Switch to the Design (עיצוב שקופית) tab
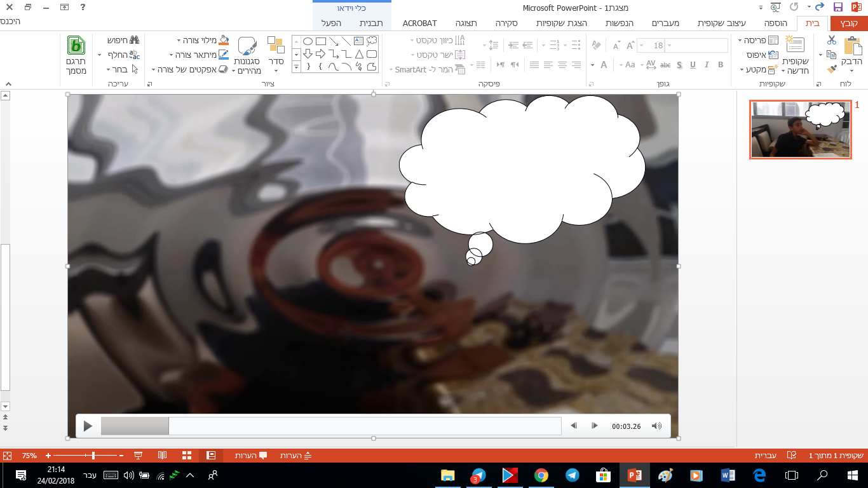This screenshot has height=488, width=868. pyautogui.click(x=721, y=24)
